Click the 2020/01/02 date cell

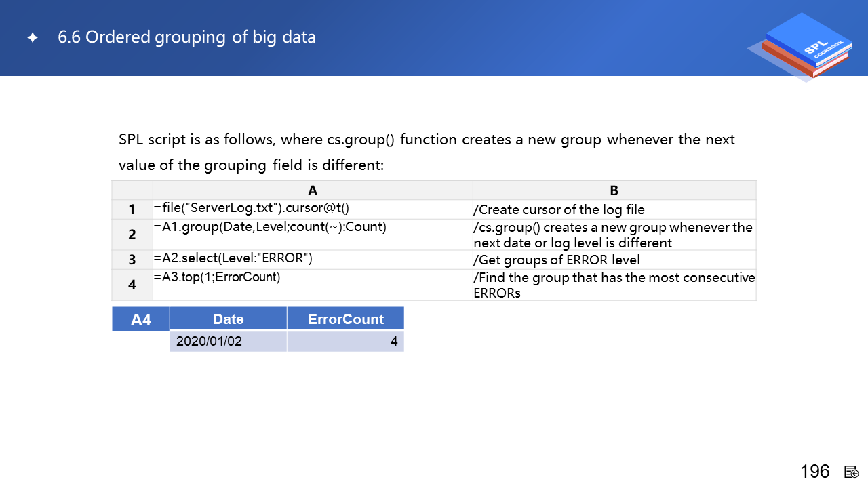(x=209, y=342)
